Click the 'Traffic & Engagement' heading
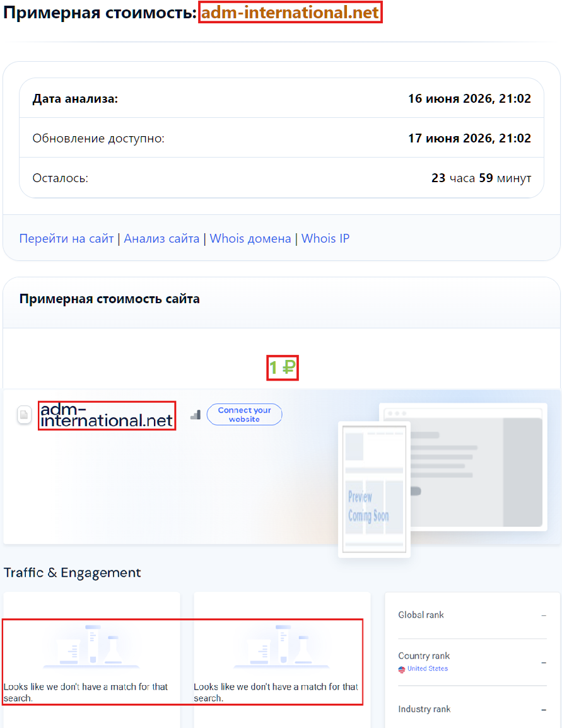This screenshot has height=728, width=562. pos(72,572)
